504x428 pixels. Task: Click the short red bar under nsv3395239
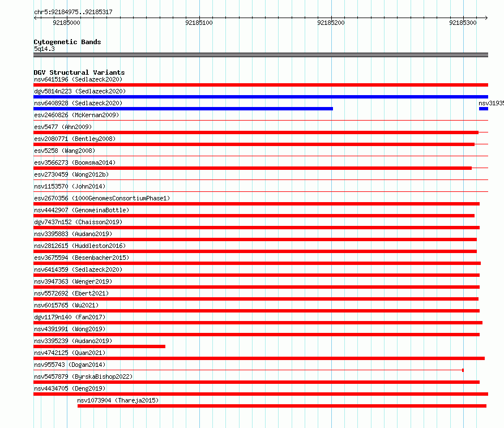[x=99, y=346]
